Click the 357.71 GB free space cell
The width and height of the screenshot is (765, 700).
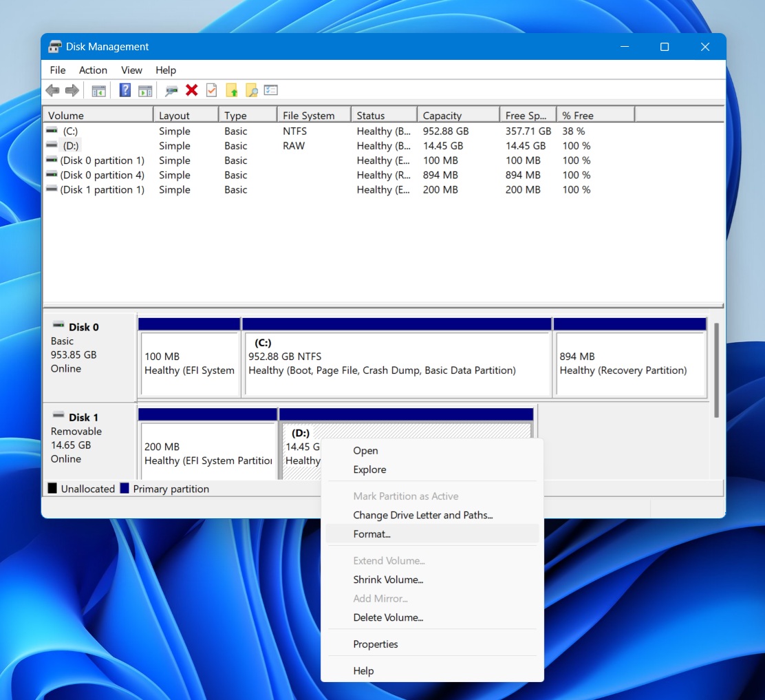click(528, 131)
